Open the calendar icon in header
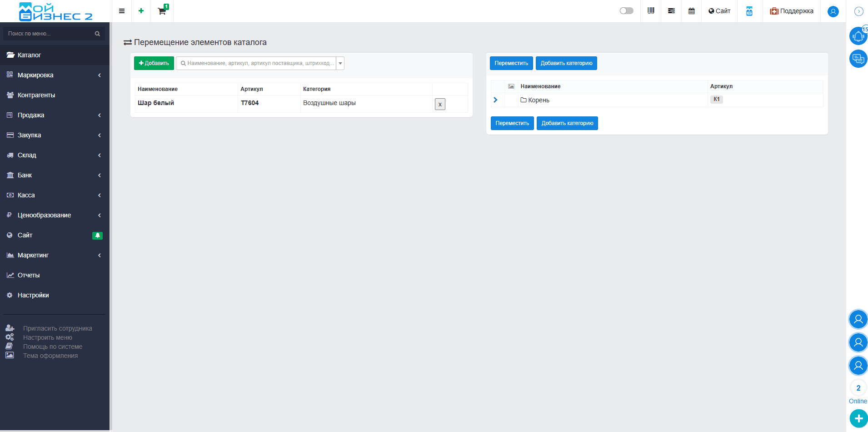868x432 pixels. pyautogui.click(x=691, y=11)
